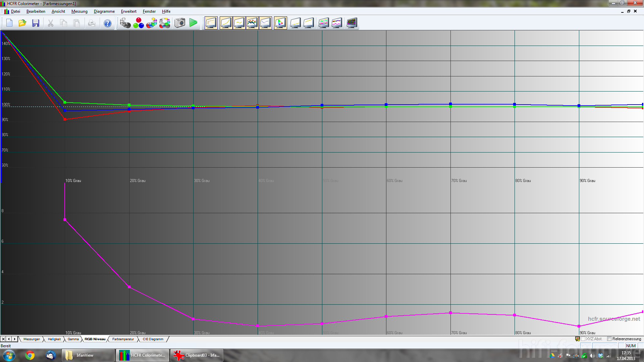Open the CIE diagram view toolbar icon
The width and height of the screenshot is (644, 362).
[x=280, y=23]
